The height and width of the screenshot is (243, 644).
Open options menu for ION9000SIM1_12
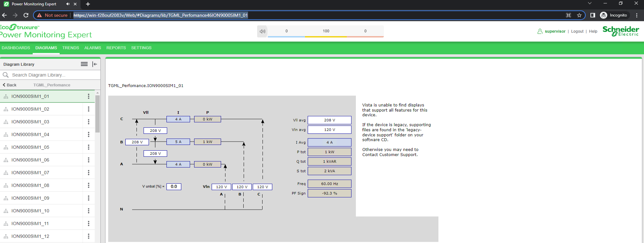(89, 236)
